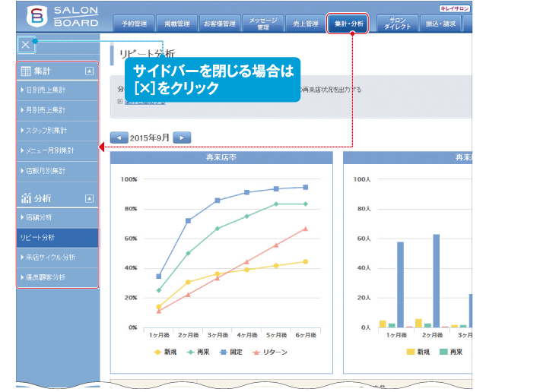Viewport: 540px width, 392px height.
Task: Toggle 新規 series in line chart legend
Action: coord(166,352)
